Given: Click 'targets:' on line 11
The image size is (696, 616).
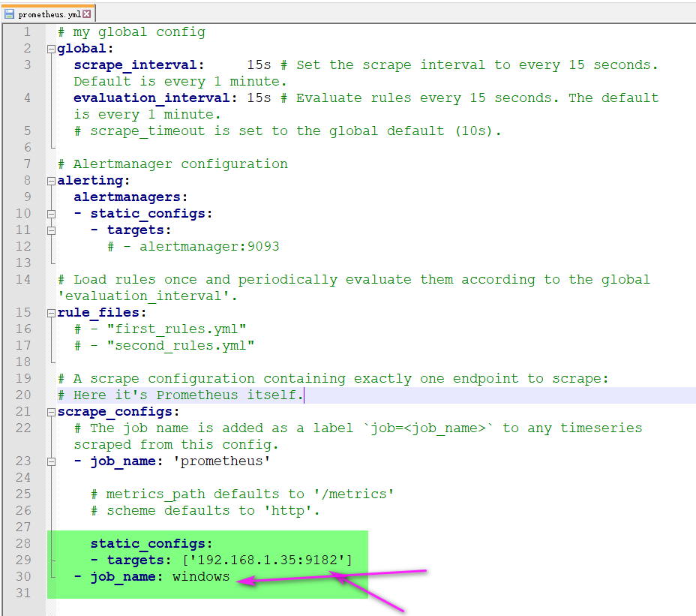Looking at the screenshot, I should point(139,230).
